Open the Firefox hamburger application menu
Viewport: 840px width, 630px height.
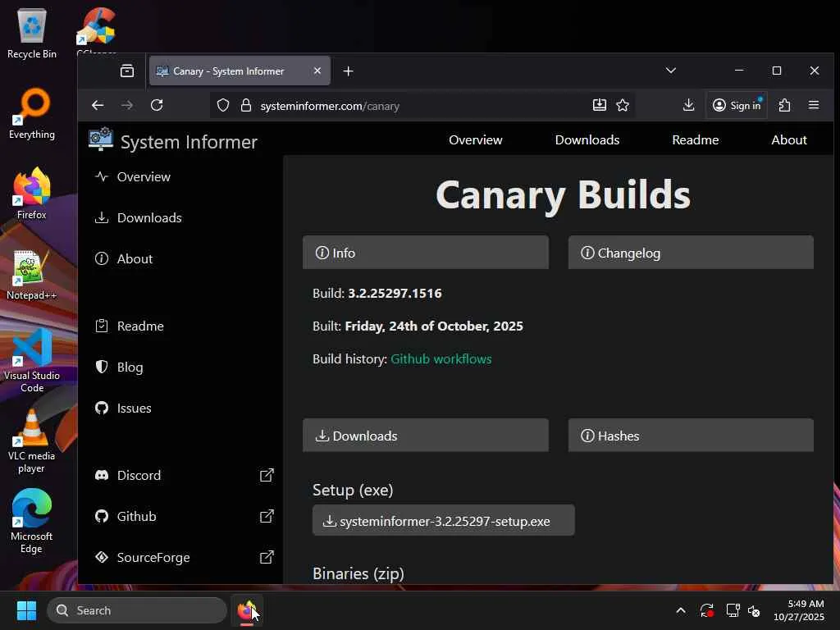pos(814,105)
